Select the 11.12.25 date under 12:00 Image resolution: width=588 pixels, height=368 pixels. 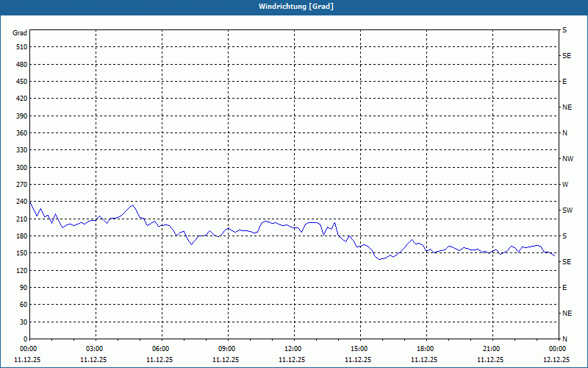point(292,360)
